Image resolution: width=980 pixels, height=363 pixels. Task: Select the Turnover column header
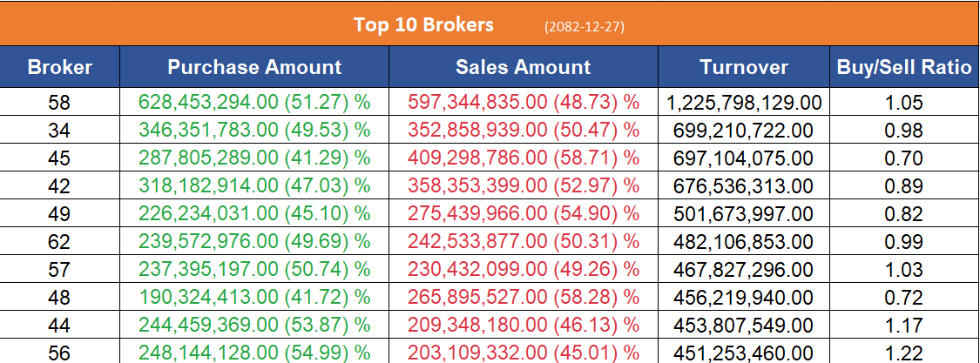click(743, 67)
